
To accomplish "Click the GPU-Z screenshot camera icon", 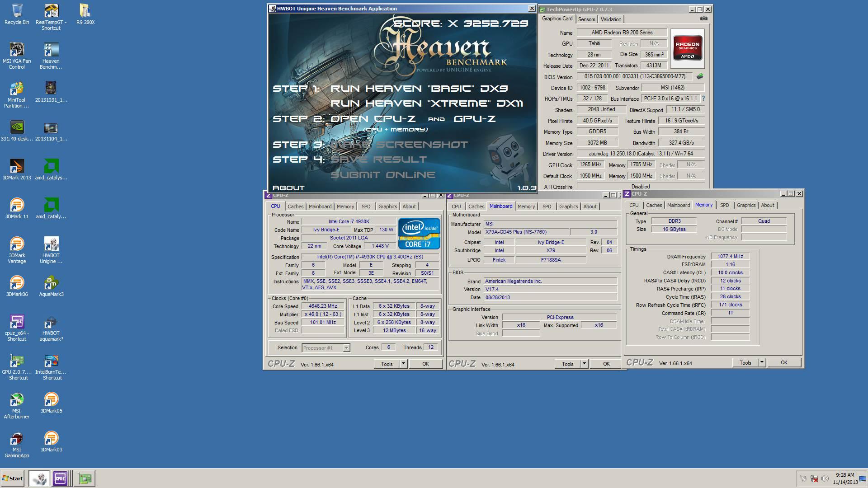I will click(x=704, y=19).
